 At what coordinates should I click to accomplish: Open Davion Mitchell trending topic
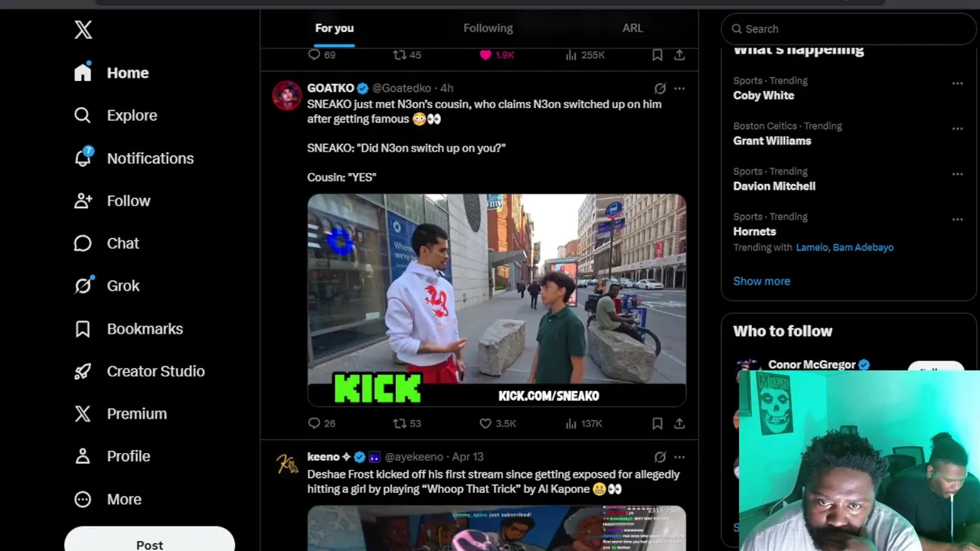[x=774, y=186]
